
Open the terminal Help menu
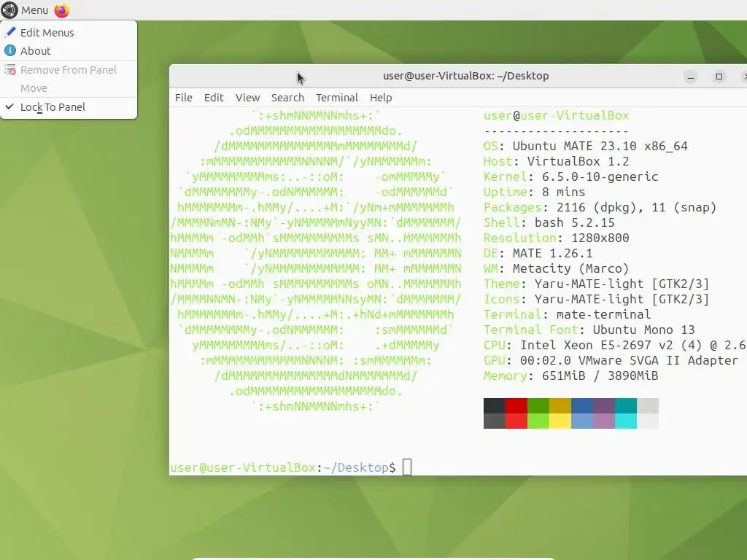click(381, 98)
